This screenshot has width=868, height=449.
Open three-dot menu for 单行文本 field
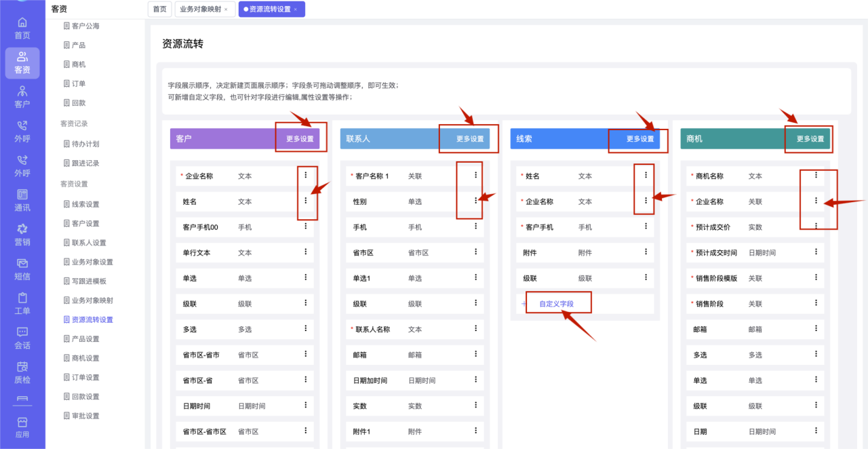(x=306, y=252)
